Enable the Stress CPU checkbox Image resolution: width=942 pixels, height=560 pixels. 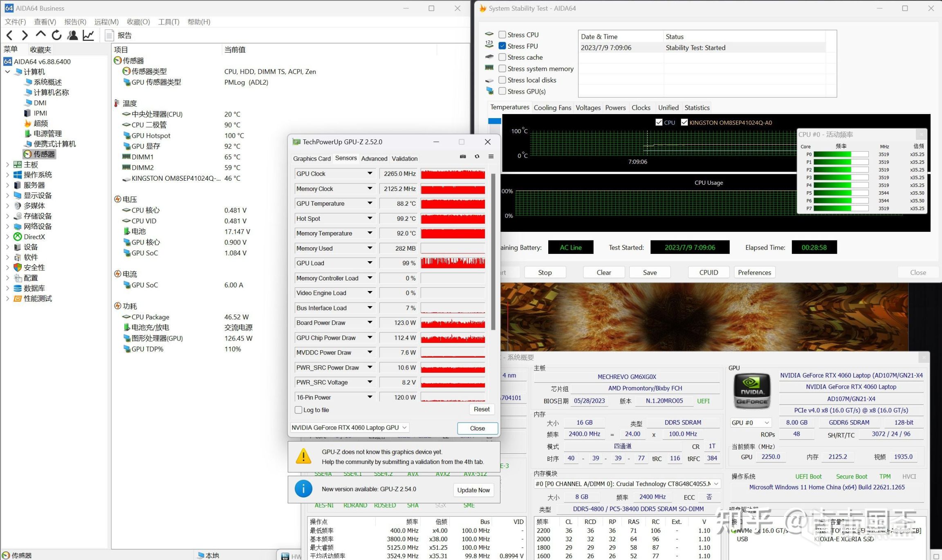(x=502, y=35)
